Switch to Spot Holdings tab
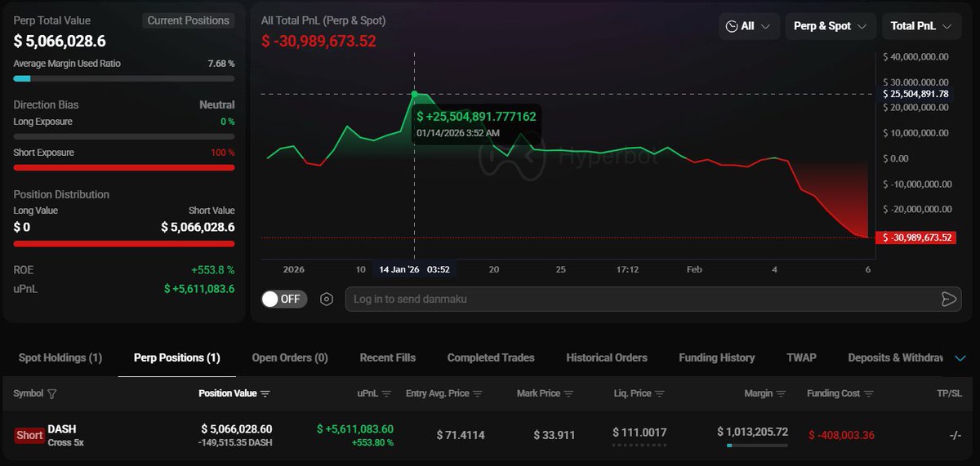 click(60, 357)
